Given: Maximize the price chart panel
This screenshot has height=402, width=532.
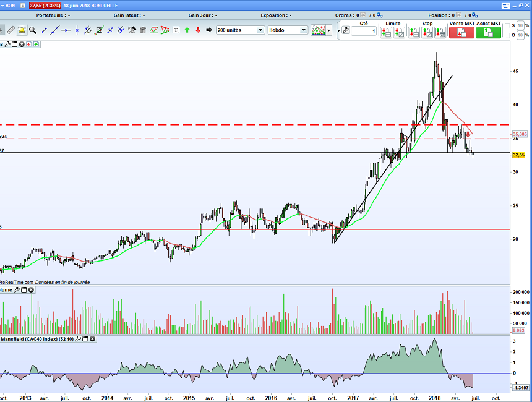Looking at the screenshot, I should pyautogui.click(x=15, y=44).
